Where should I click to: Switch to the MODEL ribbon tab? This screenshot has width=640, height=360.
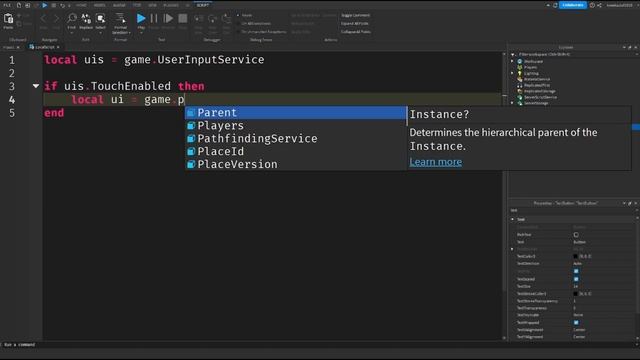tap(99, 5)
